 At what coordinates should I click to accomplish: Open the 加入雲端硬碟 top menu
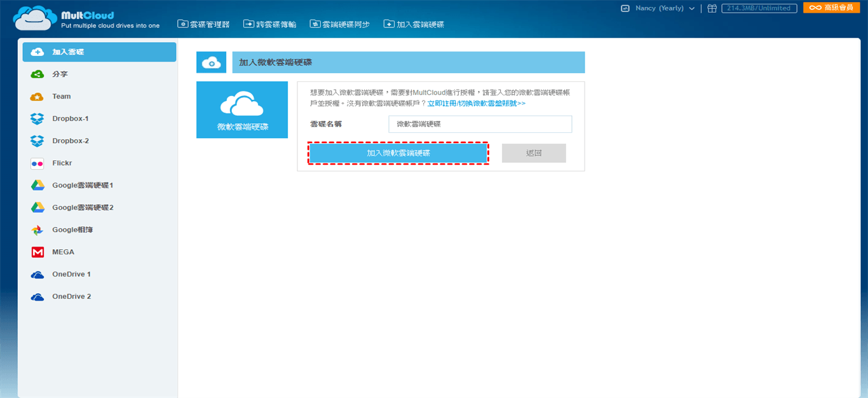[x=414, y=24]
